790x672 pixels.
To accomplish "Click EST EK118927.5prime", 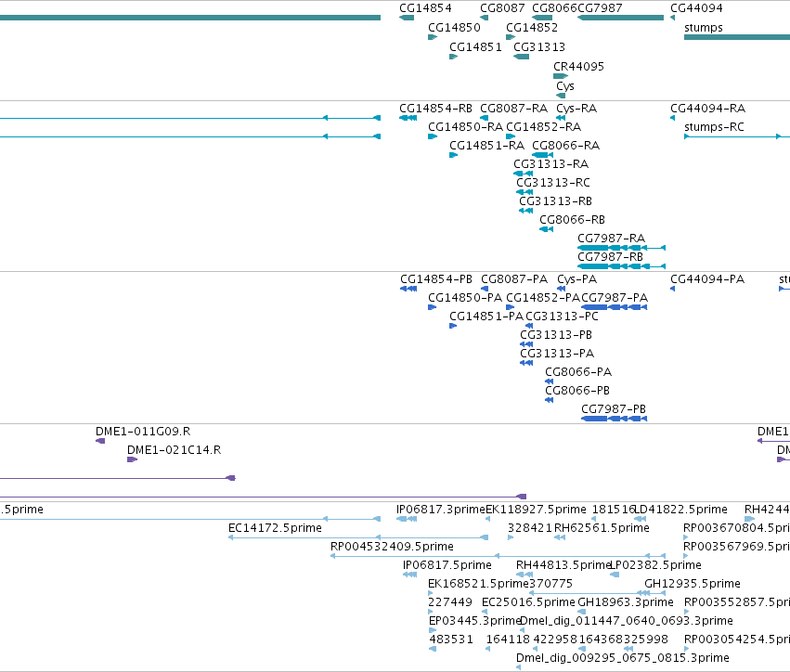I will (536, 510).
